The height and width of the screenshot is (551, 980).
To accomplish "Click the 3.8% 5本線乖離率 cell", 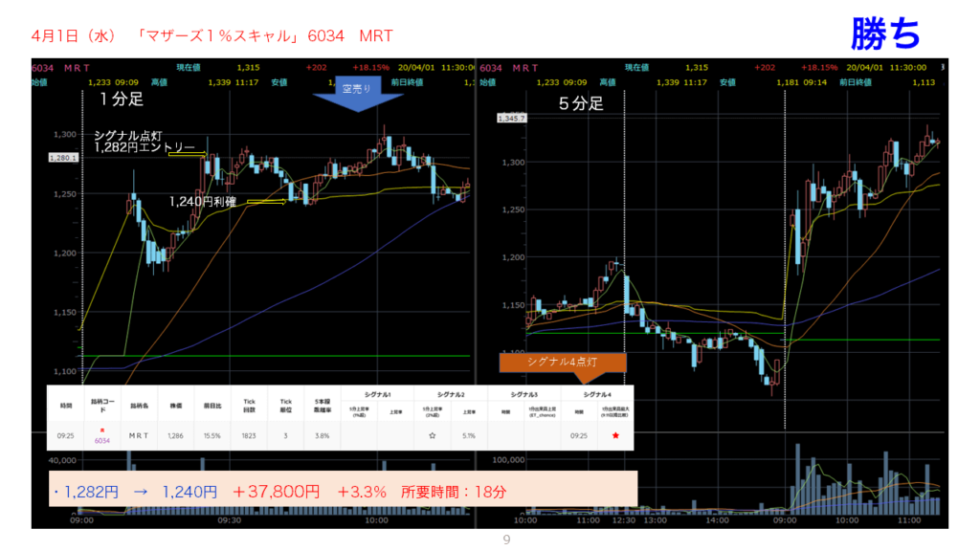I will pos(322,435).
